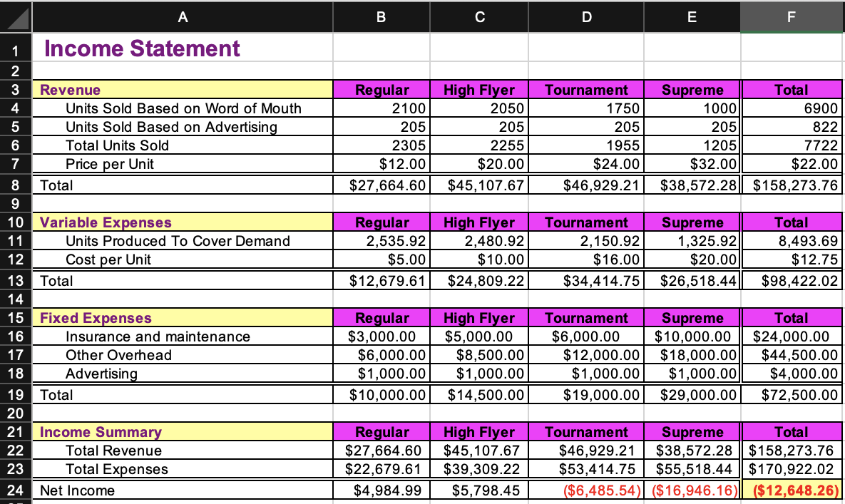Select the $44,500.00 overhead total cell
Viewport: 845px width, 504px height.
791,355
